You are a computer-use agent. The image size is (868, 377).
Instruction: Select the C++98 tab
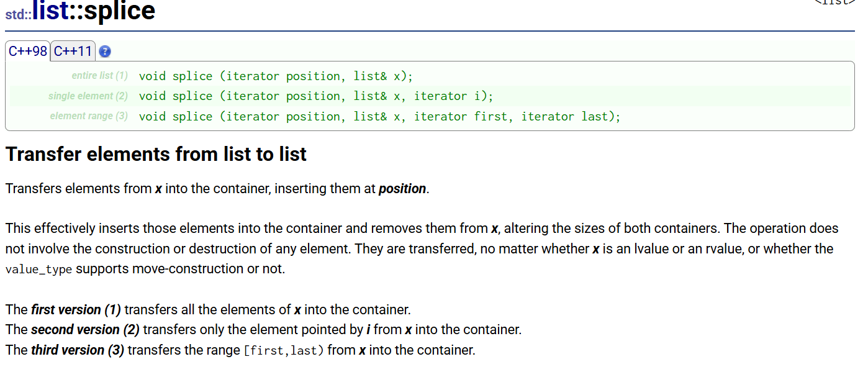[28, 51]
